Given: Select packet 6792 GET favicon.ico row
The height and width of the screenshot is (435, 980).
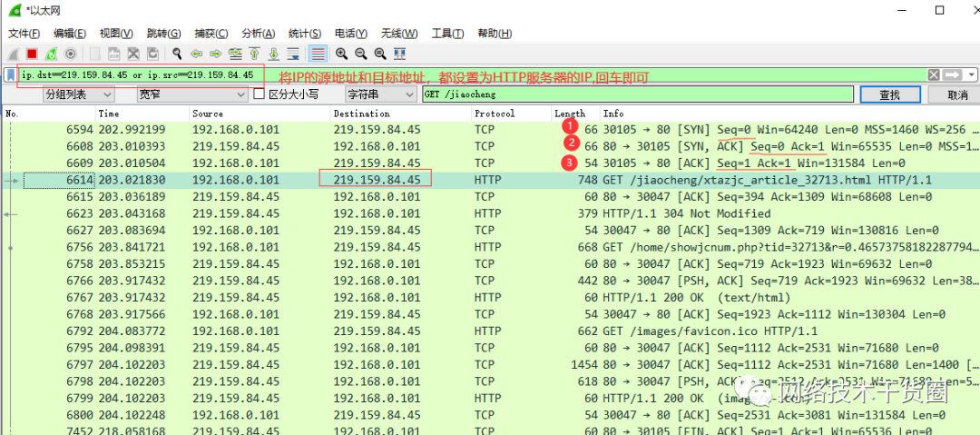Looking at the screenshot, I should point(490,331).
